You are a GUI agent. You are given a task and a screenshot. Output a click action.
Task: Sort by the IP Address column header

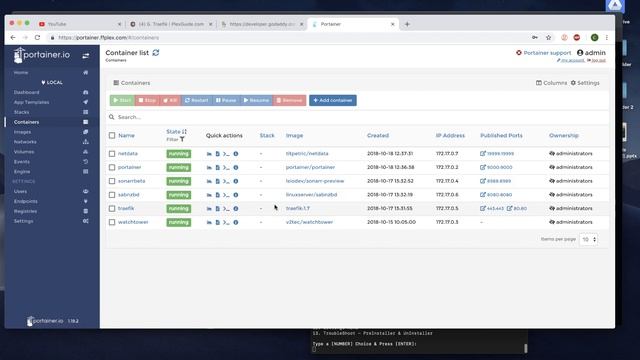coord(450,136)
